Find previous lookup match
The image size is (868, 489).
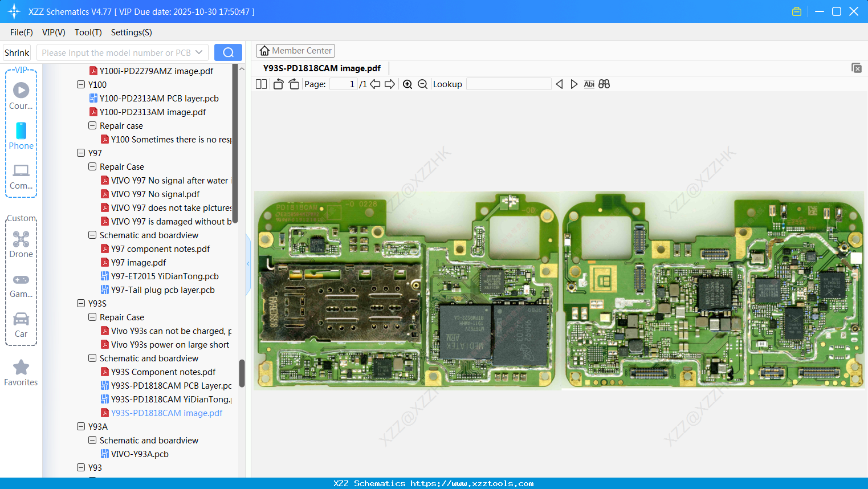(x=559, y=84)
